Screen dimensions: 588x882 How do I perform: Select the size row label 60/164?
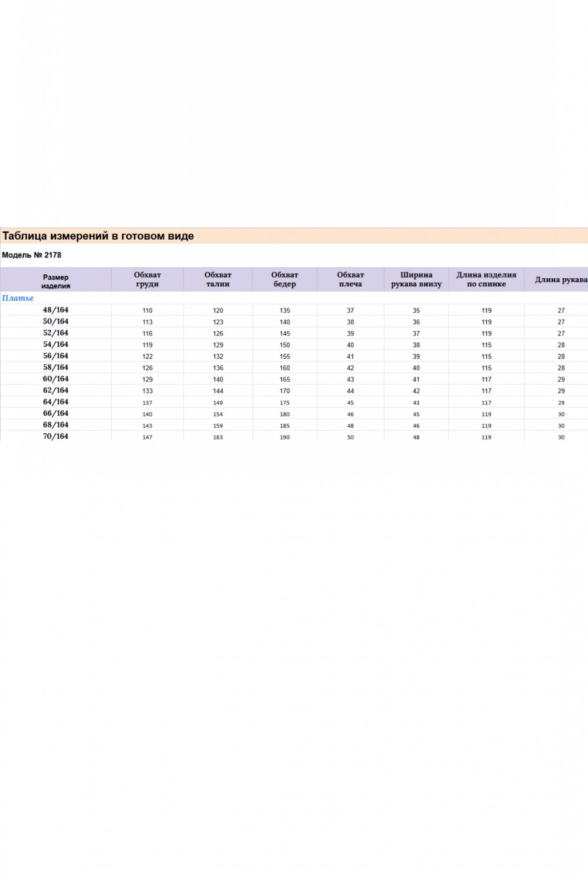56,379
